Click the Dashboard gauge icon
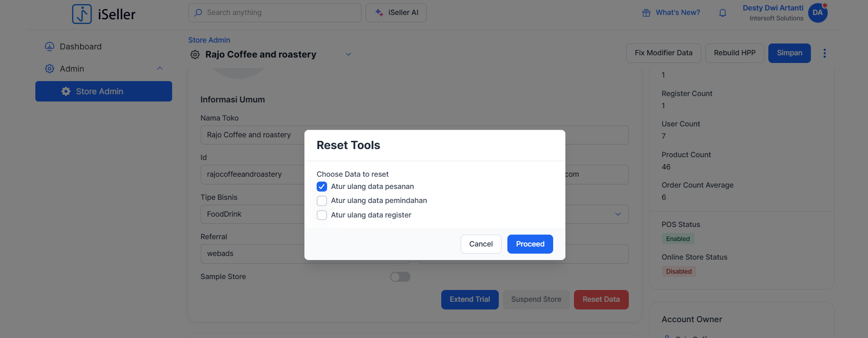Viewport: 868px width, 338px height. point(49,47)
